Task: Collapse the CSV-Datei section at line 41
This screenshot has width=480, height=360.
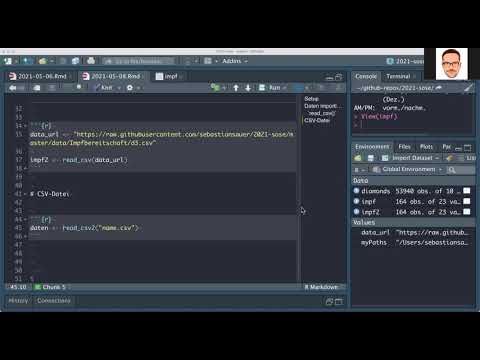Action: tap(25, 194)
